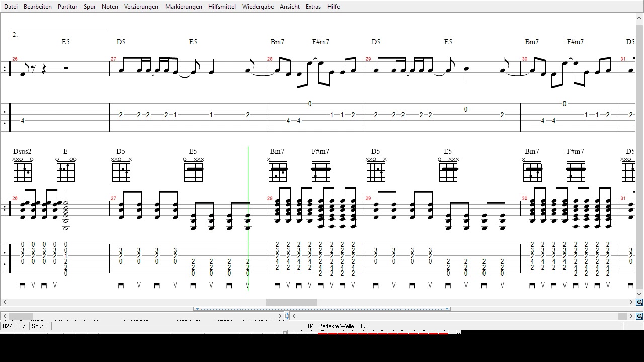
Task: Open the Partitur menu
Action: pyautogui.click(x=67, y=7)
